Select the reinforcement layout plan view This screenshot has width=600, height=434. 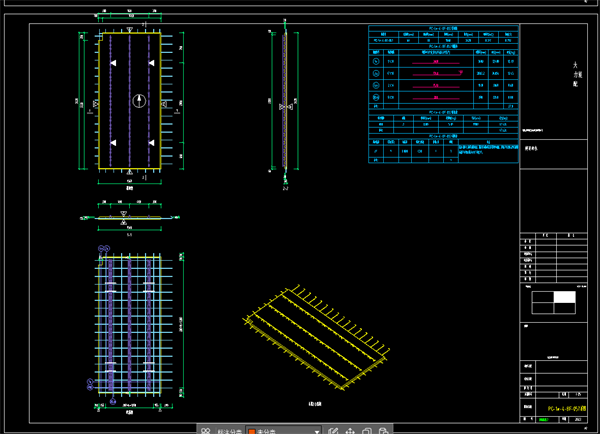coord(135,331)
